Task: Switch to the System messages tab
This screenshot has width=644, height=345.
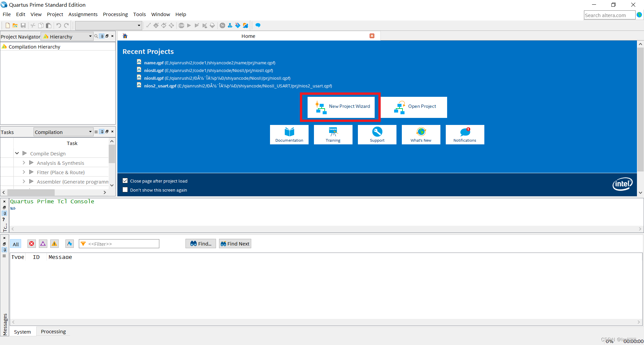Action: [22, 332]
